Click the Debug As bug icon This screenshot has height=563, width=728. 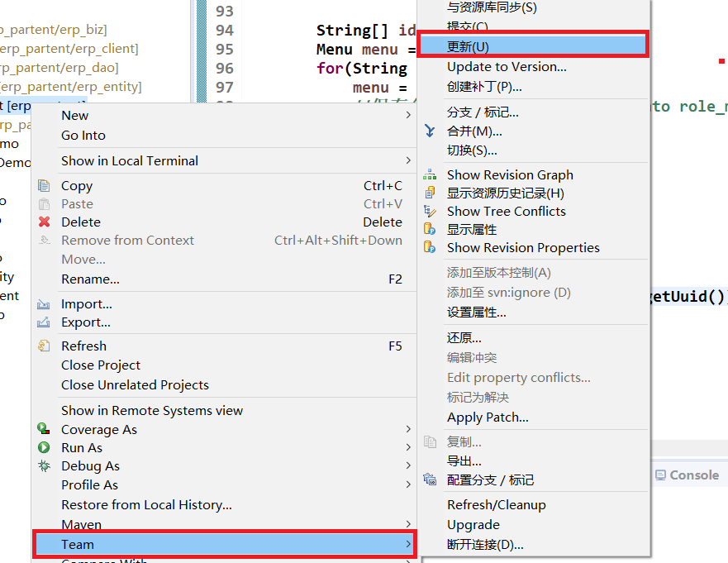[44, 465]
